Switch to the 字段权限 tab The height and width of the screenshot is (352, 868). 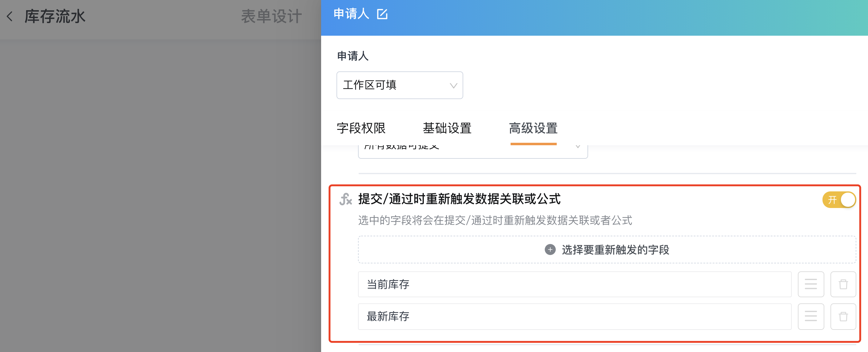(361, 128)
